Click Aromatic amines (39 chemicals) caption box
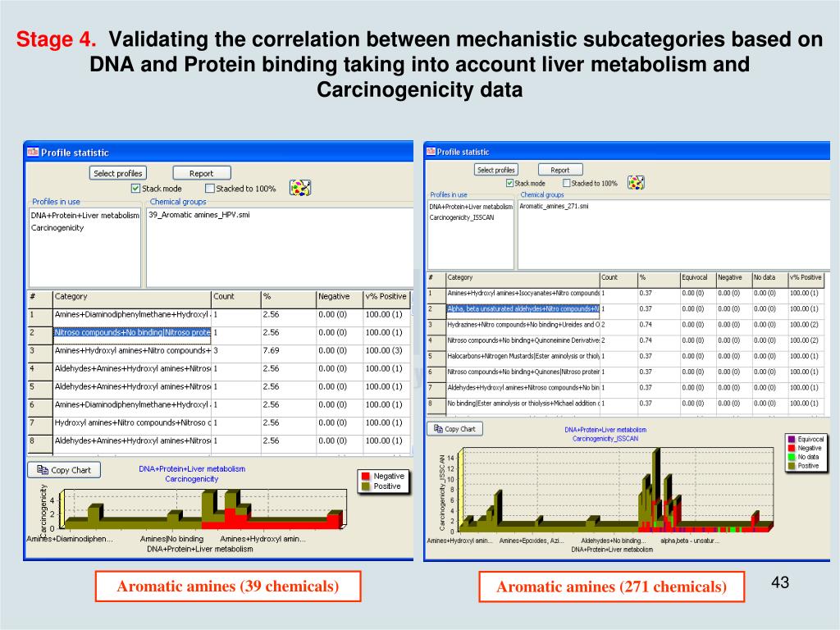Image resolution: width=840 pixels, height=630 pixels. 228,586
